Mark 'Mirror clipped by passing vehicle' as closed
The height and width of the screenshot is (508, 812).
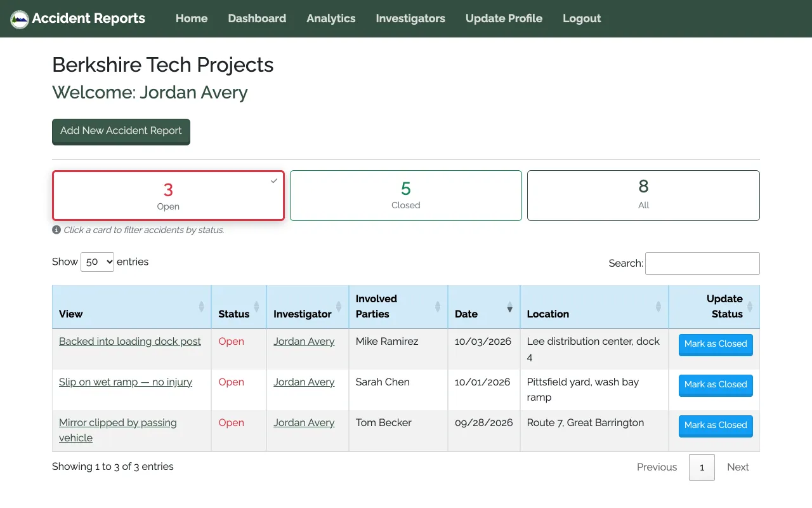(x=716, y=426)
